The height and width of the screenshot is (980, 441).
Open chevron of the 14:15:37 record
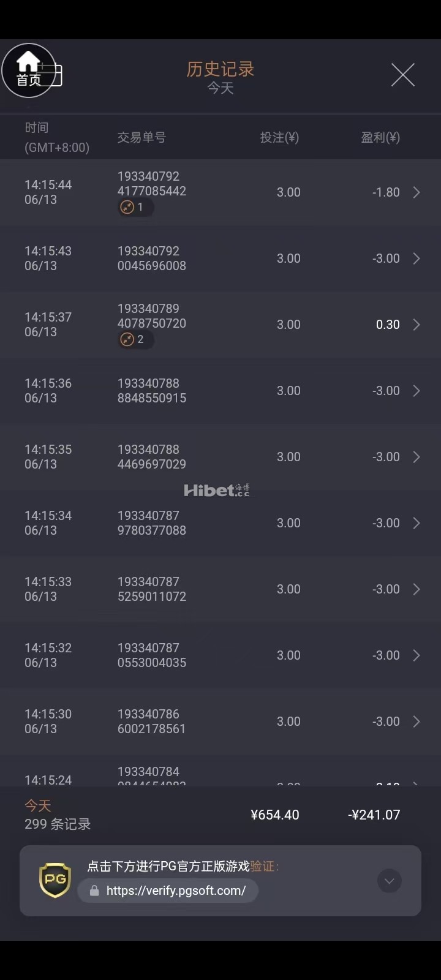417,325
